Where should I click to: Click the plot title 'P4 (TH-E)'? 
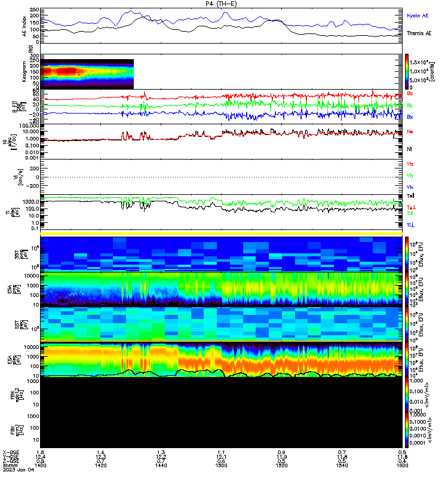pyautogui.click(x=221, y=4)
